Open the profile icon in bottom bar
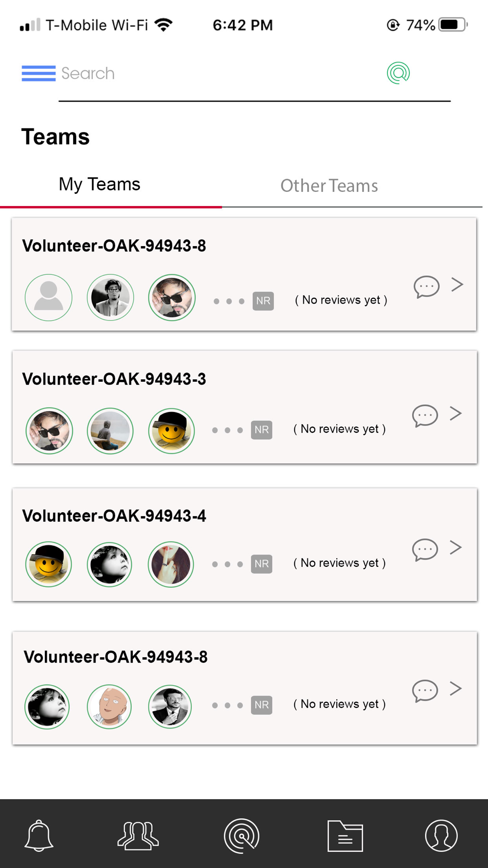The width and height of the screenshot is (488, 868). coord(441,836)
